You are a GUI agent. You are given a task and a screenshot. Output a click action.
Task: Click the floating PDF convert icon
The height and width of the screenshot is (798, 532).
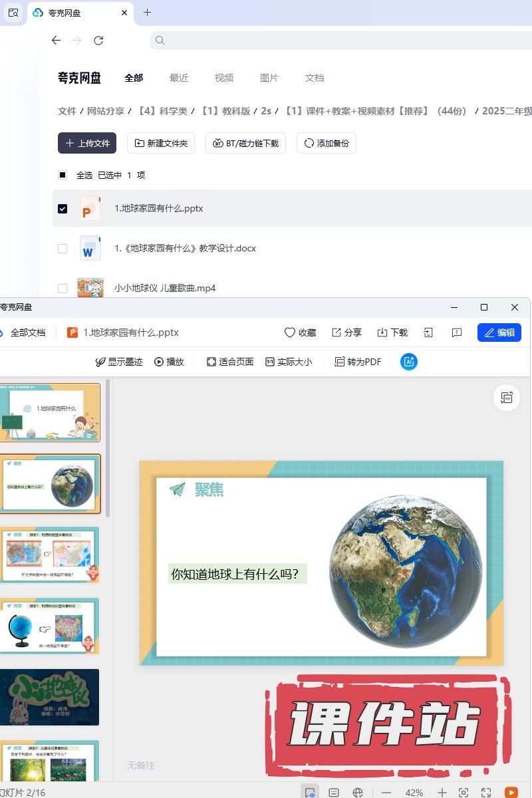507,398
